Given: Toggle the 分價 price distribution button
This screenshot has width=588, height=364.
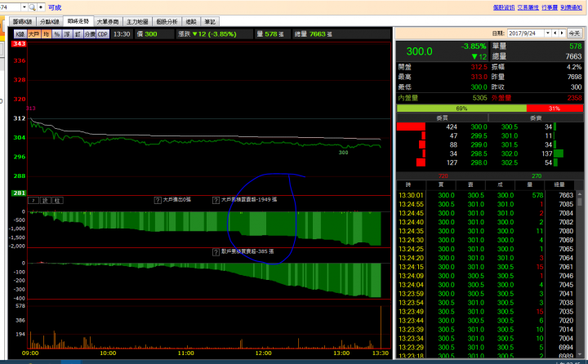Looking at the screenshot, I should point(90,34).
